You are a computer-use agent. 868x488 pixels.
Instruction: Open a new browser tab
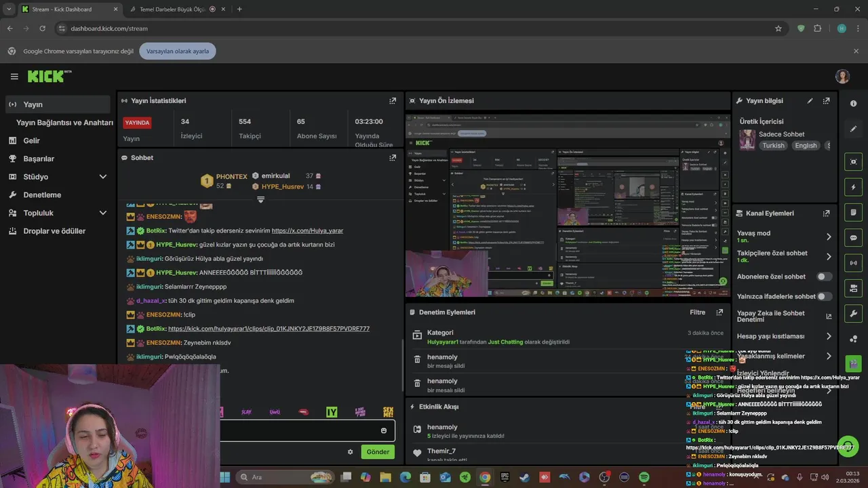tap(239, 9)
